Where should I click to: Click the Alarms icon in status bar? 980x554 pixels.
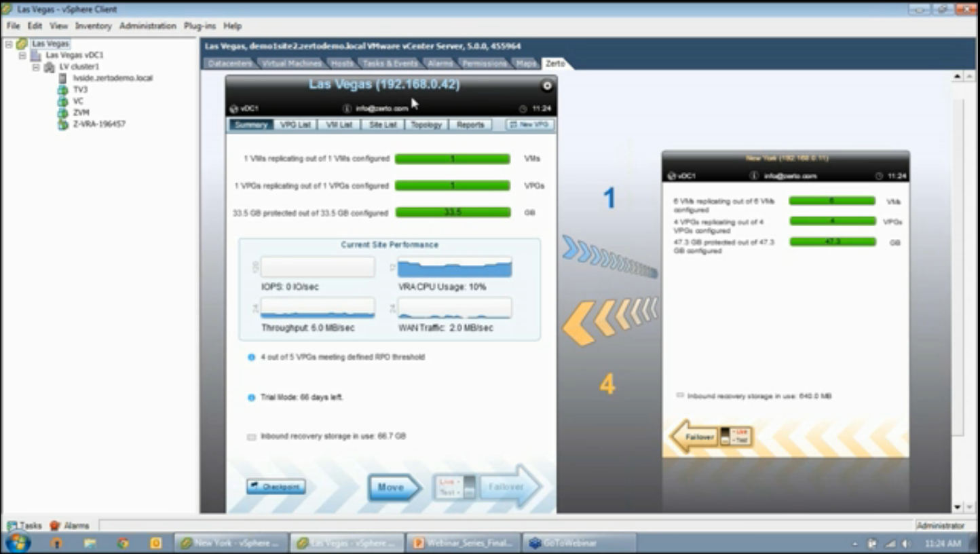tap(55, 525)
